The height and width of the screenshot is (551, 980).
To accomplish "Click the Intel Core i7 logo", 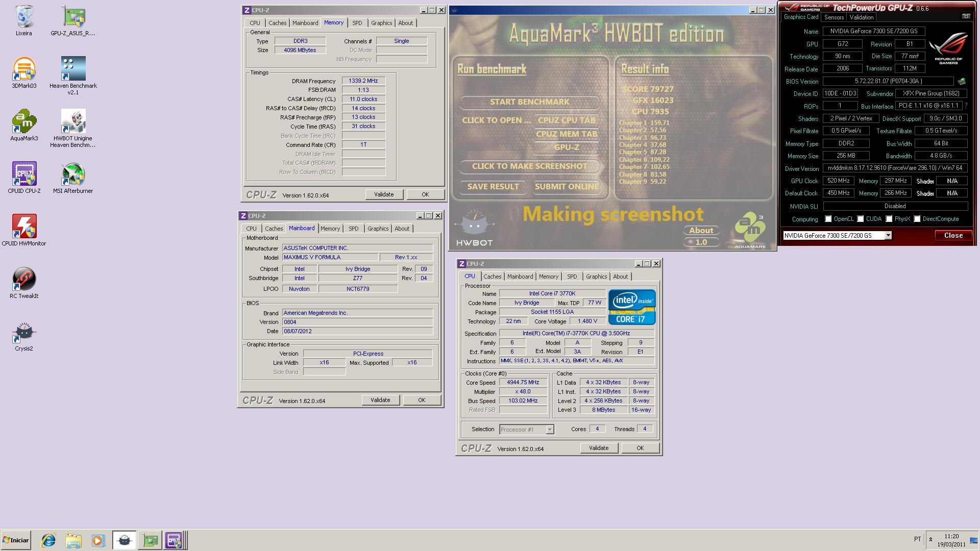I will click(x=631, y=307).
